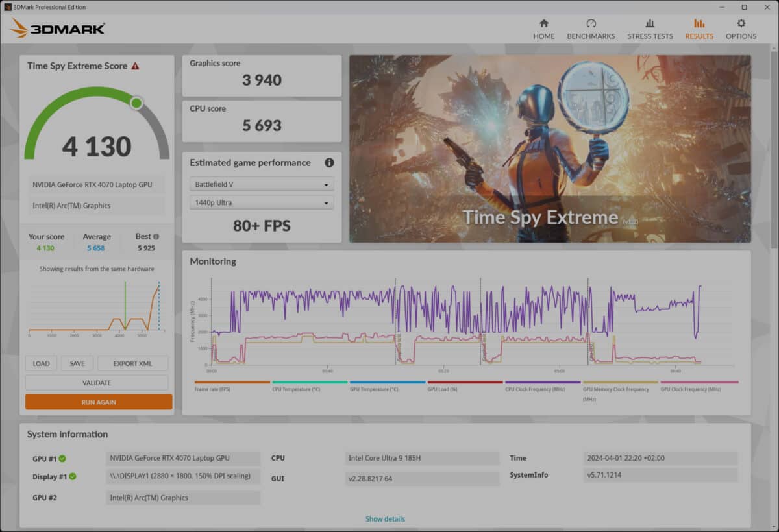Open the OPTIONS gear section
This screenshot has width=779, height=532.
pyautogui.click(x=741, y=29)
